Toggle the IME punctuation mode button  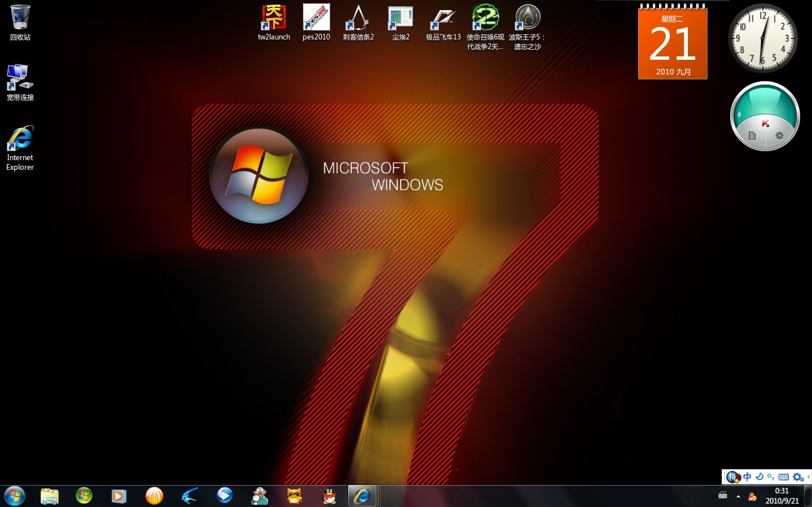click(770, 477)
